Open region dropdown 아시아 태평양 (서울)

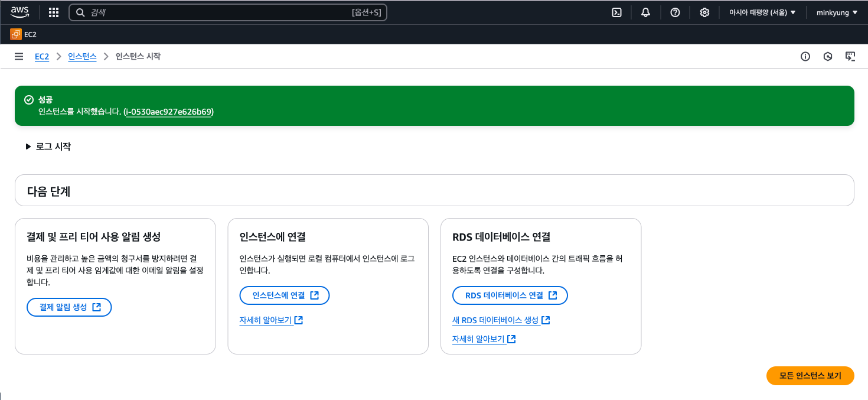[762, 12]
